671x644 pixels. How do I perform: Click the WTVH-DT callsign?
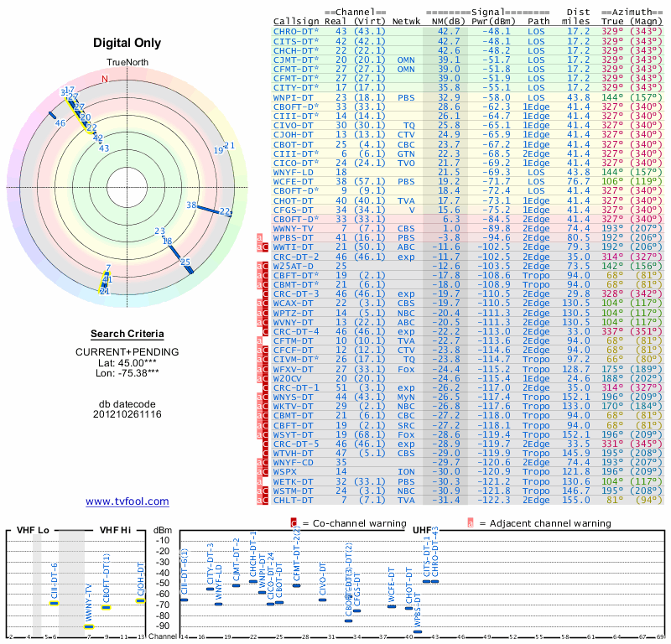click(x=293, y=453)
